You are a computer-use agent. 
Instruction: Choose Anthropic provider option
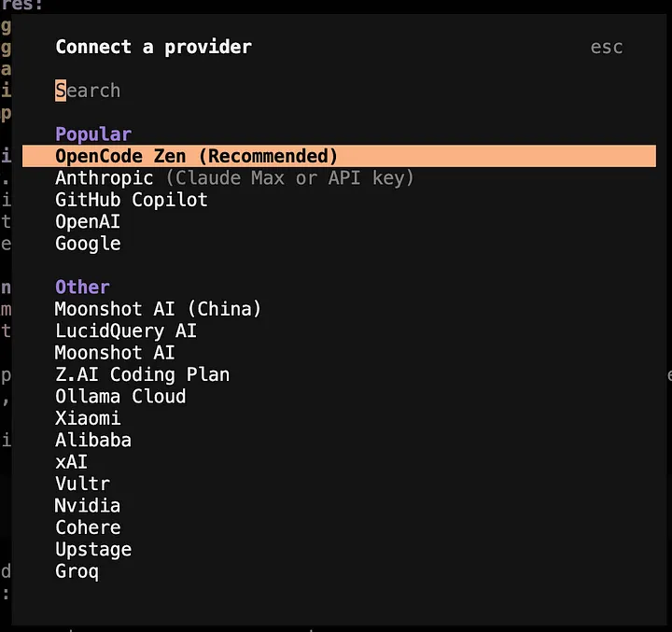[105, 177]
